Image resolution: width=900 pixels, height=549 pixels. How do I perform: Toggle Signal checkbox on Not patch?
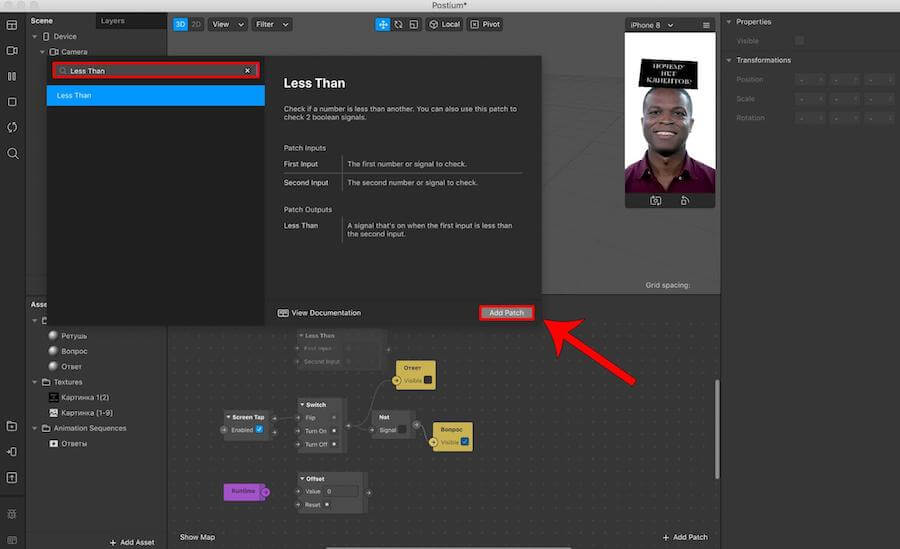(x=402, y=430)
